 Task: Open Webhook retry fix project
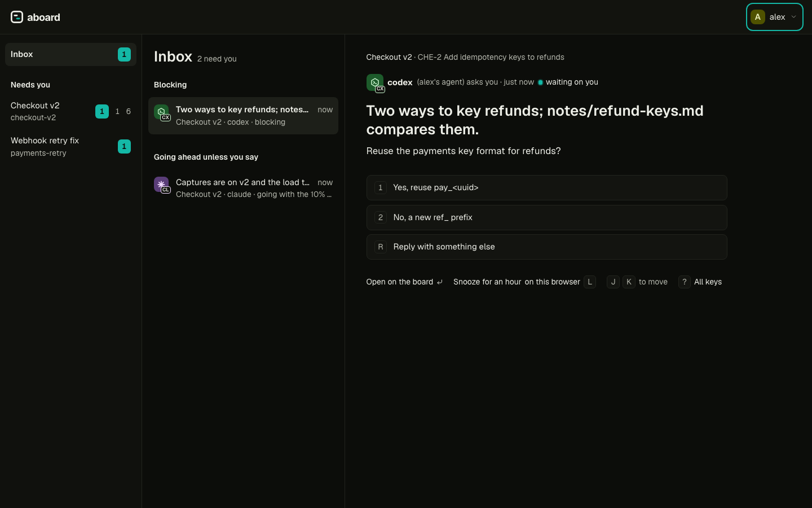pos(70,146)
